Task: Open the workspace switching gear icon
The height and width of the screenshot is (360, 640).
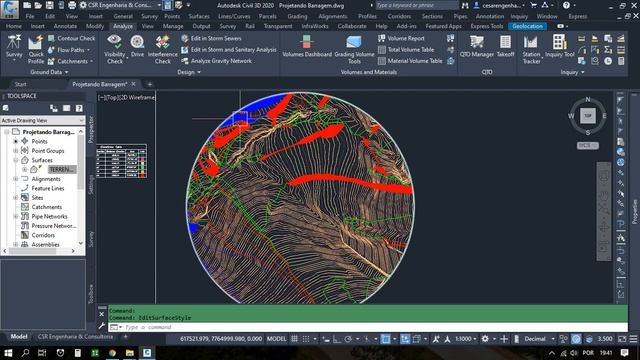Action: pyautogui.click(x=485, y=339)
